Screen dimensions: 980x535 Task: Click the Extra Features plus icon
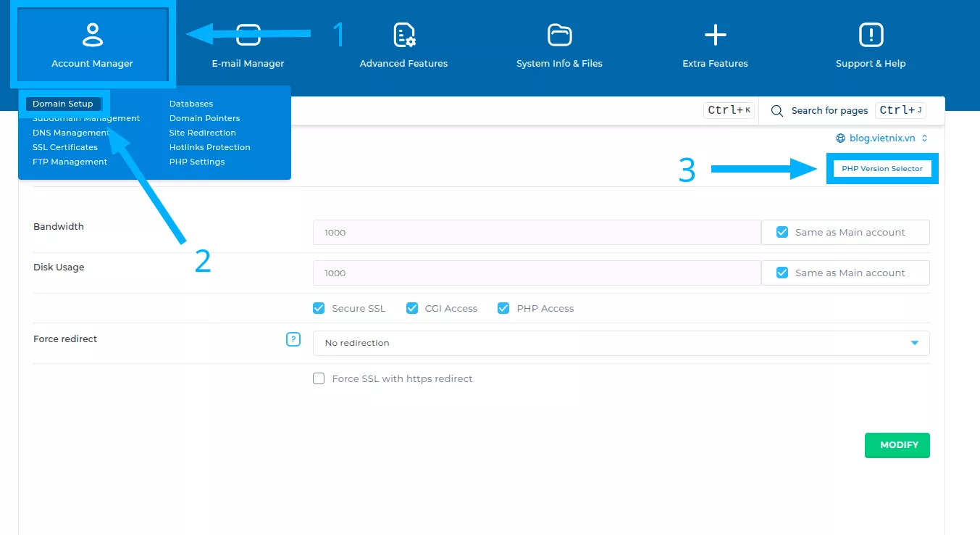pyautogui.click(x=715, y=34)
